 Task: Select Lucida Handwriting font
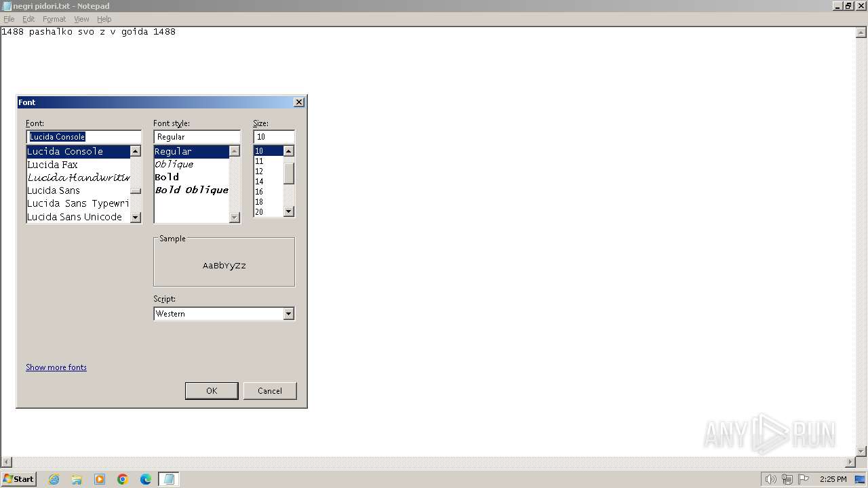coord(78,178)
